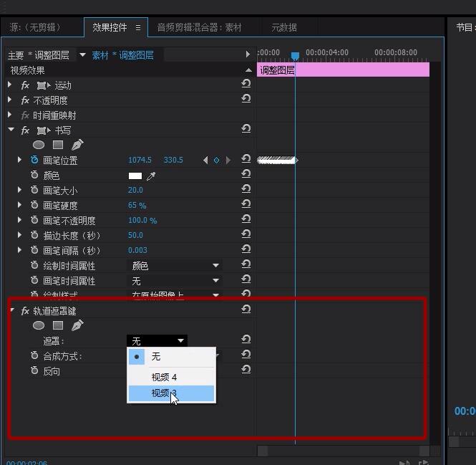Edit 画笔大小 value 20.0
476x465 pixels.
point(135,191)
